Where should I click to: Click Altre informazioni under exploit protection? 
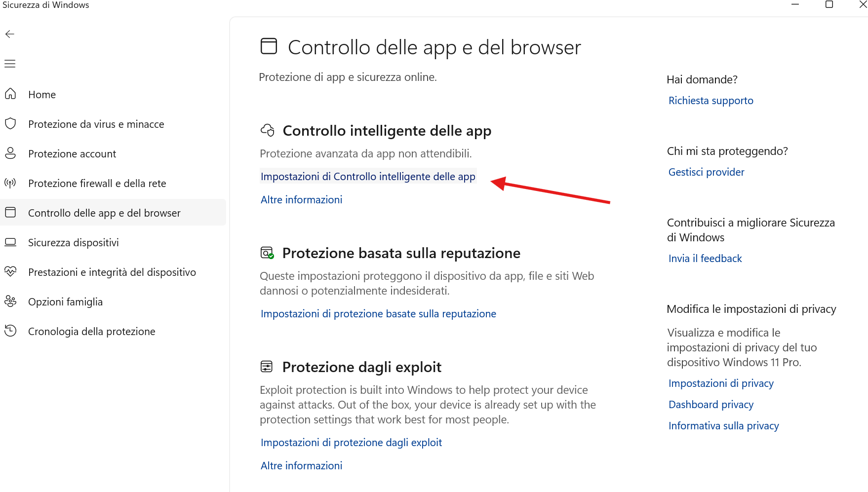tap(302, 466)
